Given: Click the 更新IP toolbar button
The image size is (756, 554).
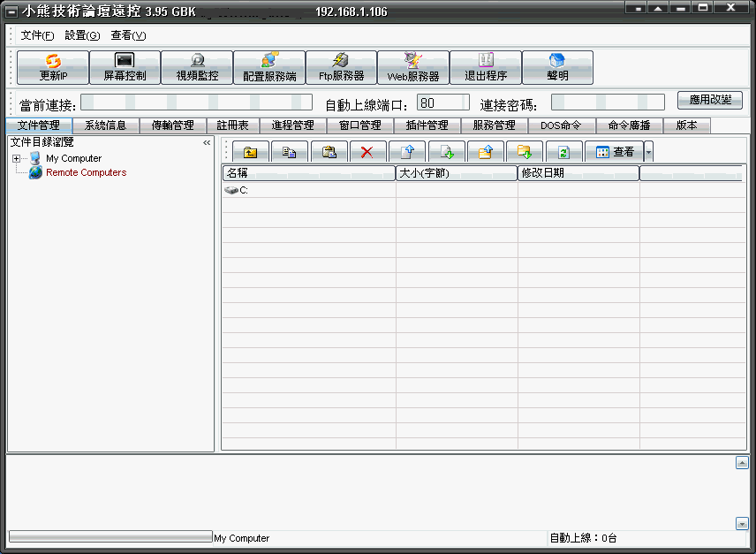Looking at the screenshot, I should 53,67.
